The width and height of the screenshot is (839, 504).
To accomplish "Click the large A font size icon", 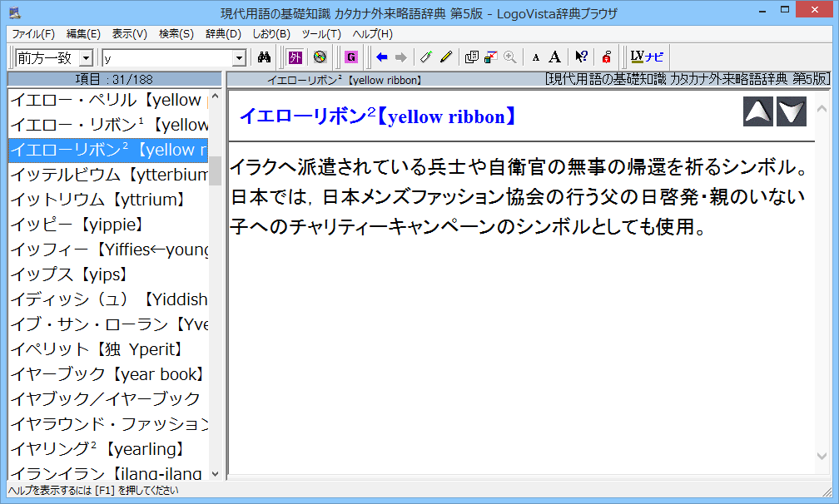I will [555, 57].
